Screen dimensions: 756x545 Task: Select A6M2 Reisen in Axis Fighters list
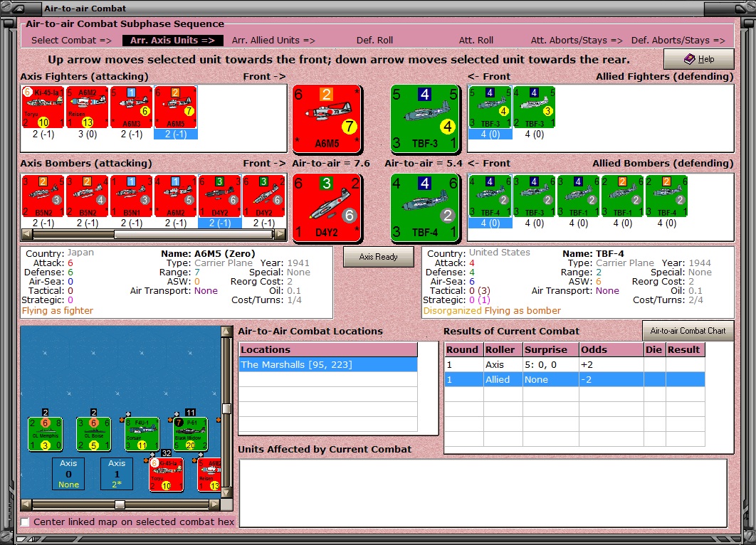coord(88,107)
